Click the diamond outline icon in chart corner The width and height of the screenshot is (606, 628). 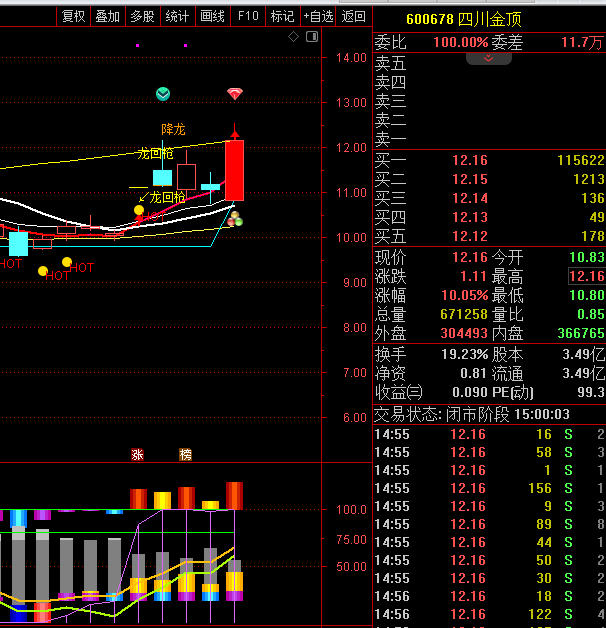click(x=294, y=37)
